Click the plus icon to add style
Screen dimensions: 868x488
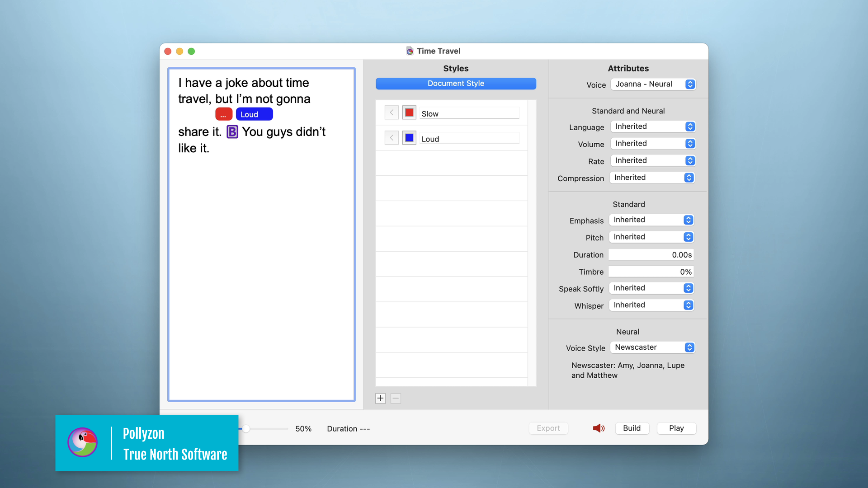coord(380,398)
